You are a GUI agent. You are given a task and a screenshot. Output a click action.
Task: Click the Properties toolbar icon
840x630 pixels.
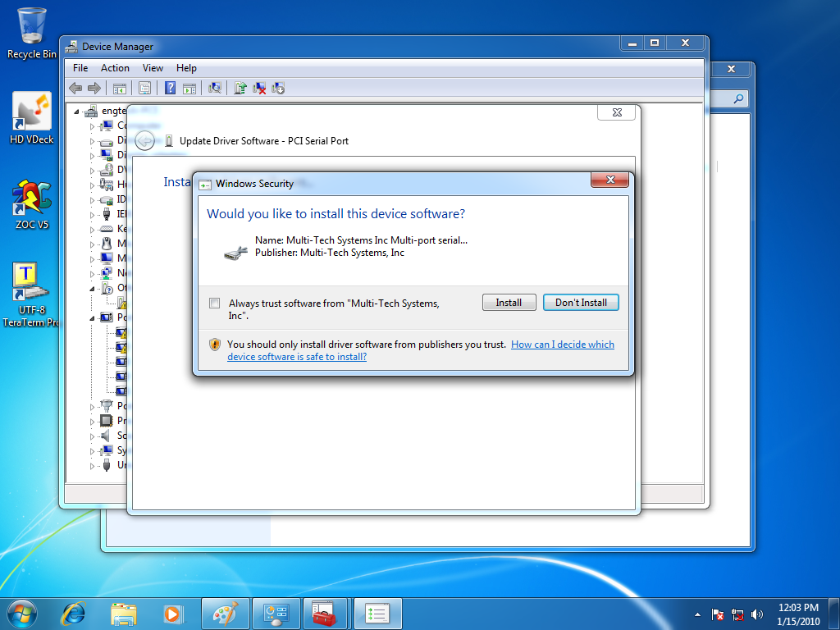144,88
